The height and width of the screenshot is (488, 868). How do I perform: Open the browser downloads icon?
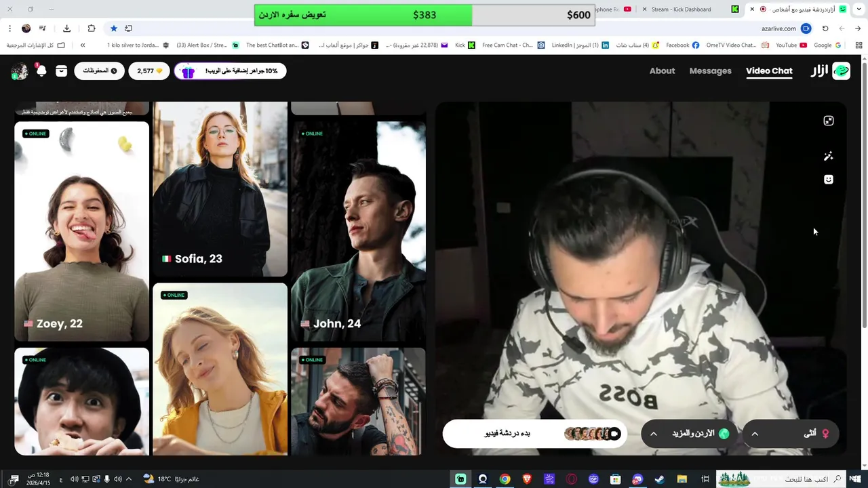pos(66,28)
